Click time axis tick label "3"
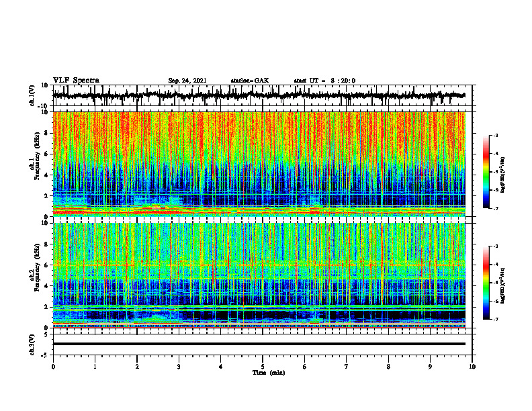The image size is (532, 411). point(179,367)
